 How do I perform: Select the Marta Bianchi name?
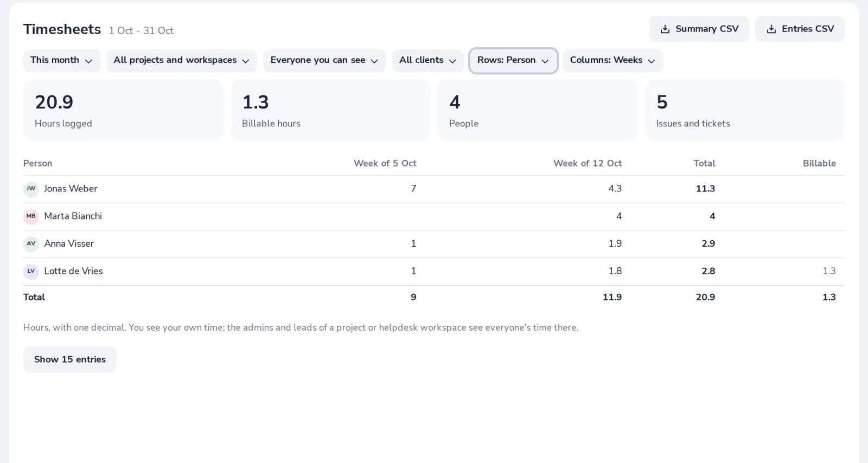pos(73,216)
